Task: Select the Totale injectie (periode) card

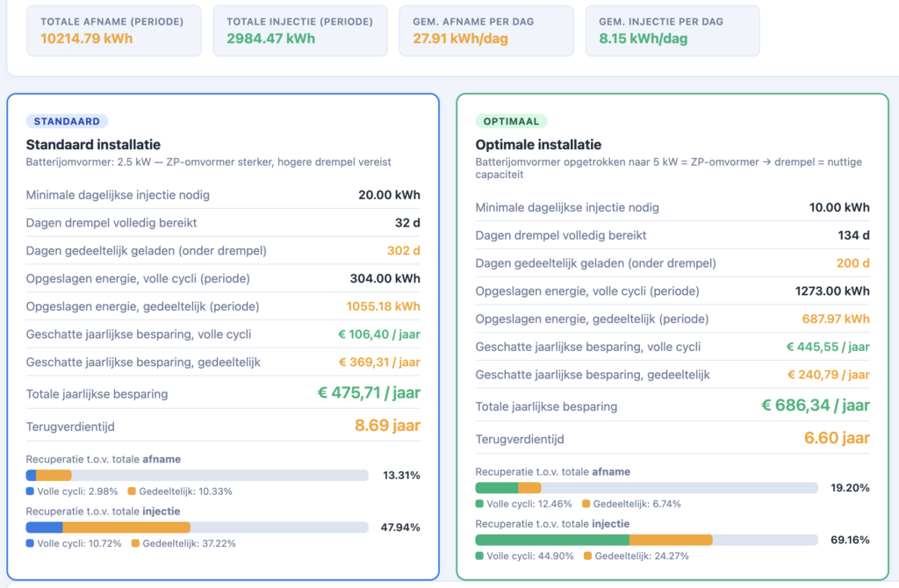Action: click(299, 31)
